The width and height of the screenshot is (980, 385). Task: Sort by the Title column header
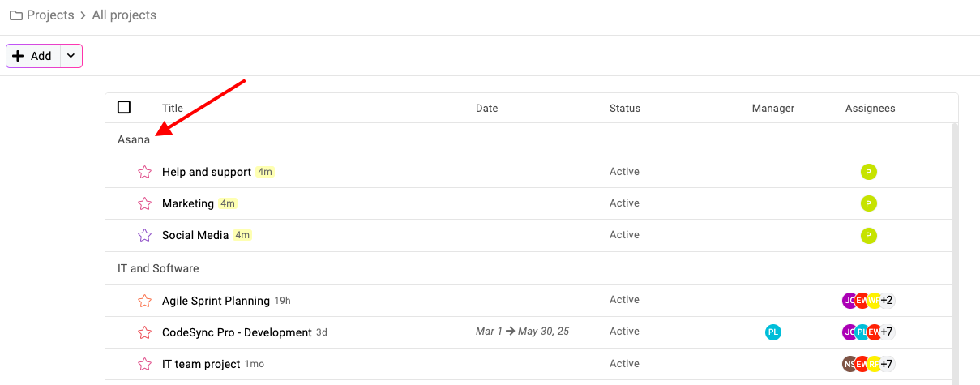coord(173,108)
